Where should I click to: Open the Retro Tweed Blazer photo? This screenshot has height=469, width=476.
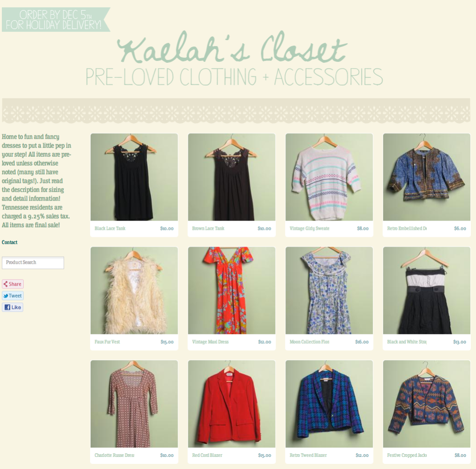tap(329, 404)
